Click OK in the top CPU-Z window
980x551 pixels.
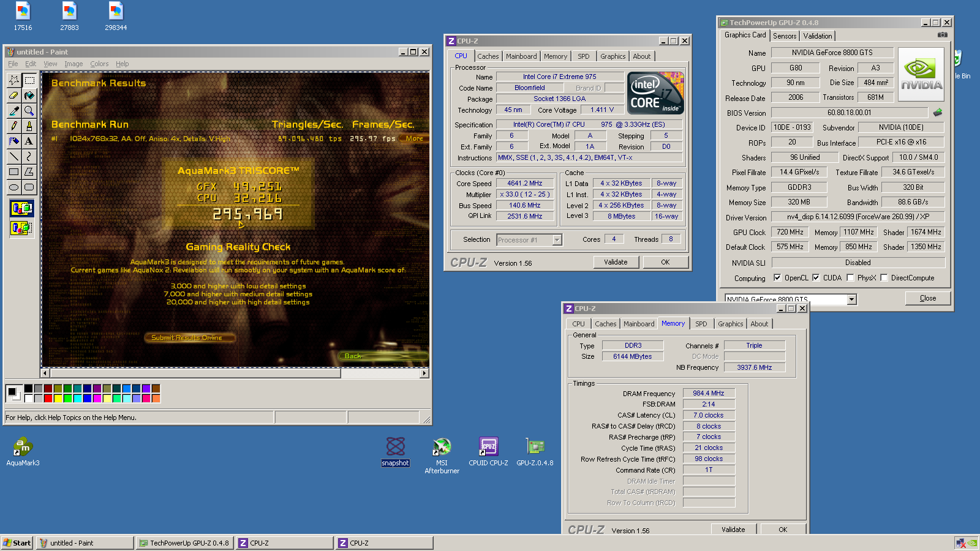click(x=665, y=262)
